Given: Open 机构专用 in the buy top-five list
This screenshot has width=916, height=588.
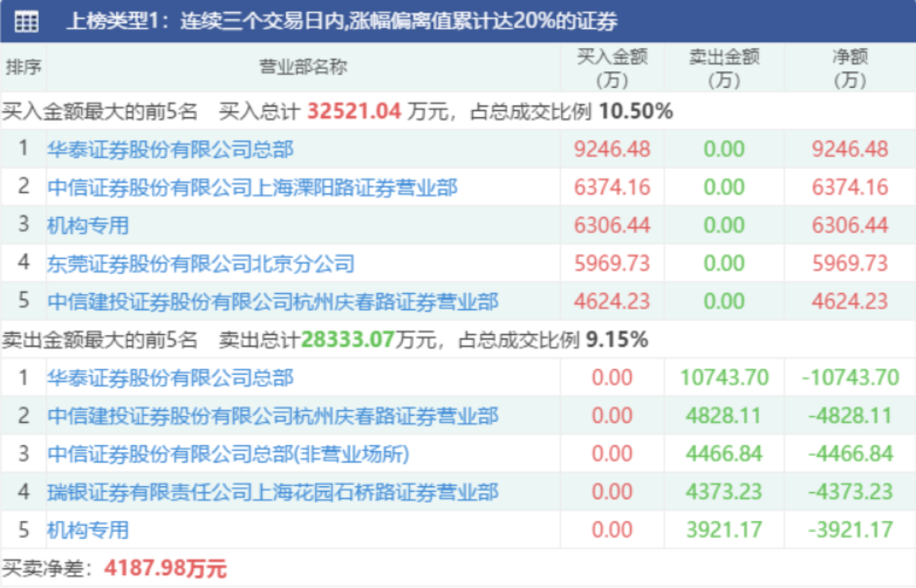Looking at the screenshot, I should click(88, 225).
